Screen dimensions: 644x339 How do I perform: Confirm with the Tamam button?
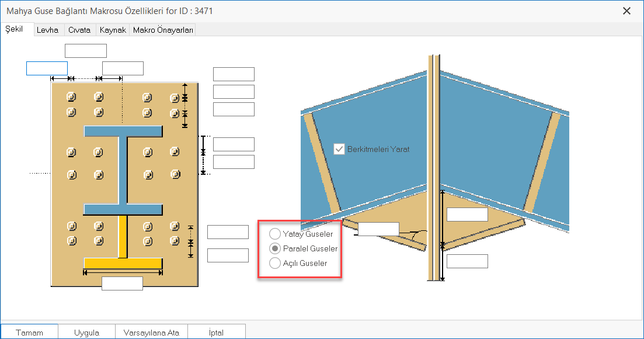point(29,333)
